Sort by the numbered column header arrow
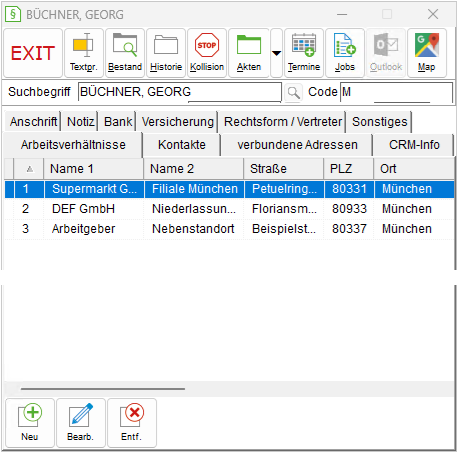457x453 pixels. pyautogui.click(x=29, y=169)
